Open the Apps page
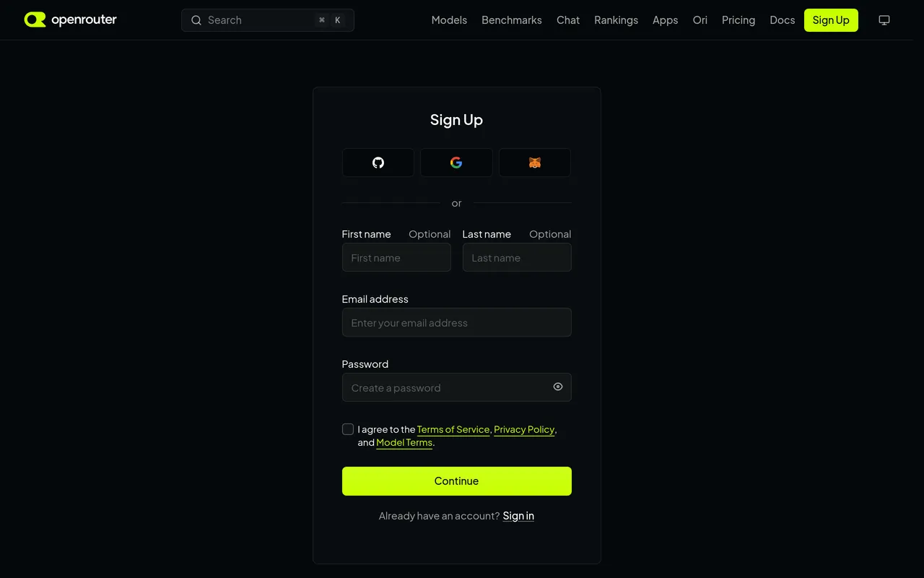 [665, 20]
